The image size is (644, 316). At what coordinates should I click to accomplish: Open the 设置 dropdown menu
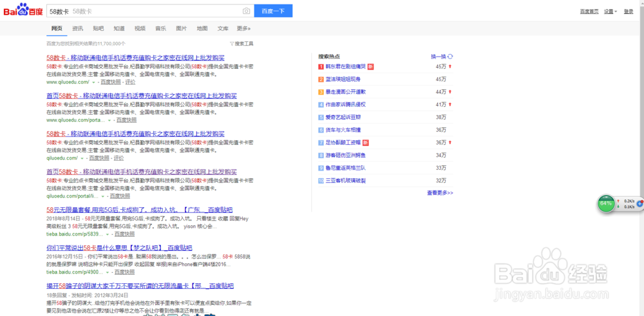point(611,12)
